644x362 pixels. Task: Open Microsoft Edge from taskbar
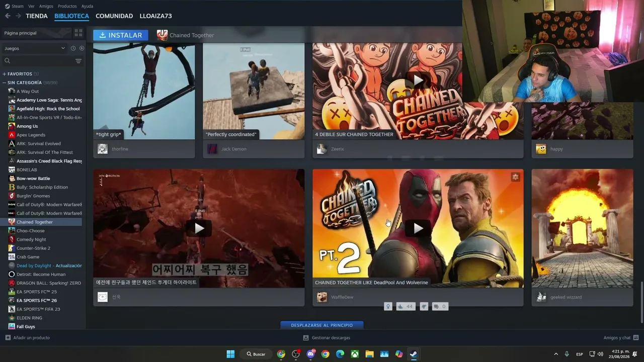click(340, 354)
